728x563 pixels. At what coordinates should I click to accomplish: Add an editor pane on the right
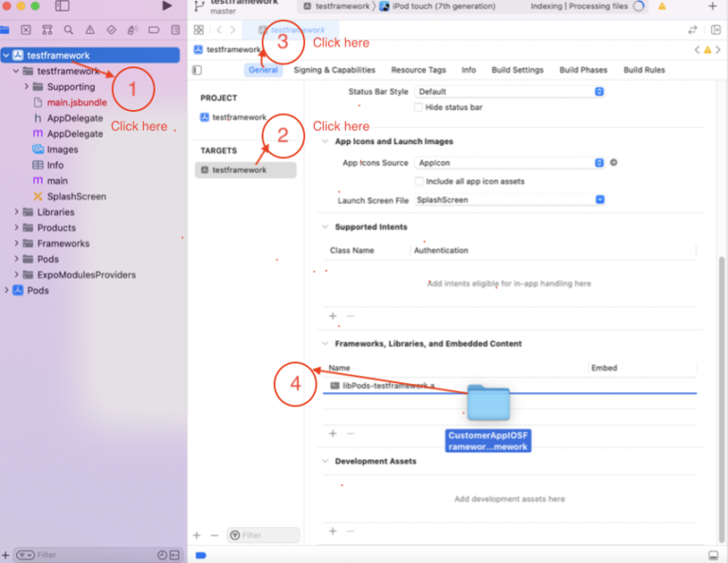click(x=716, y=30)
